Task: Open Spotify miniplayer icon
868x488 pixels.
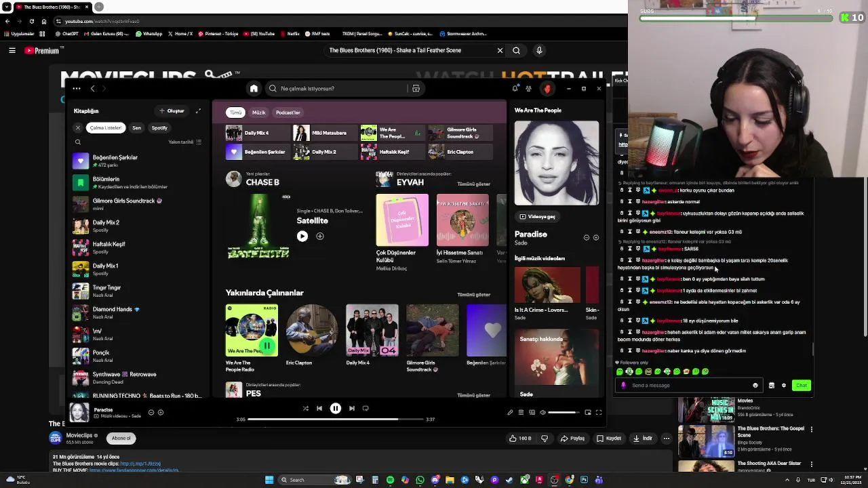Action: [x=588, y=412]
